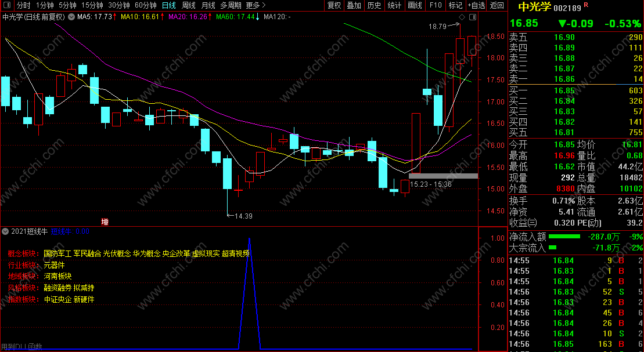Click the 中证央企 index sector
644x352 pixels.
pos(57,299)
